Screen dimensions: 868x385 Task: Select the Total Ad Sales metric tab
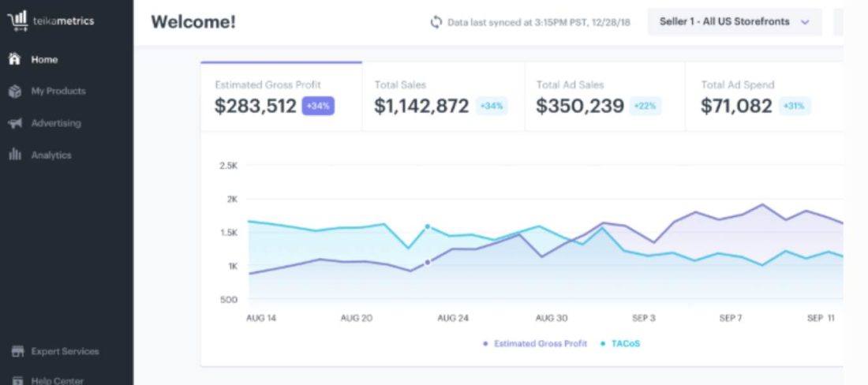(605, 97)
